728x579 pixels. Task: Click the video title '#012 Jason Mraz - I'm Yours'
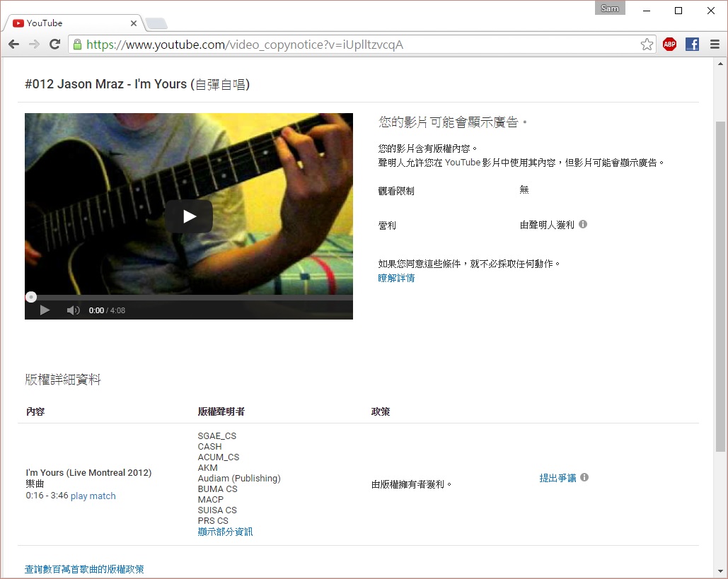[x=137, y=84]
